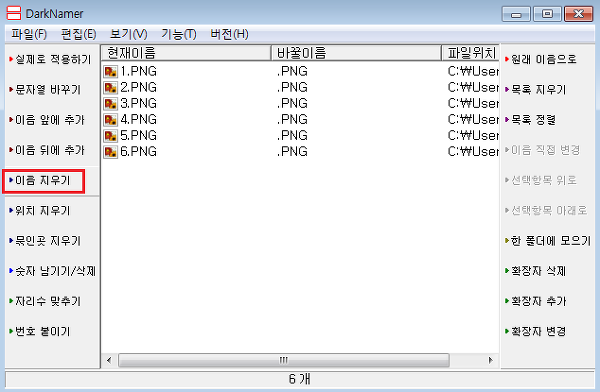Click 한 폴더에 모으기 button
The image size is (600, 392).
(x=548, y=241)
